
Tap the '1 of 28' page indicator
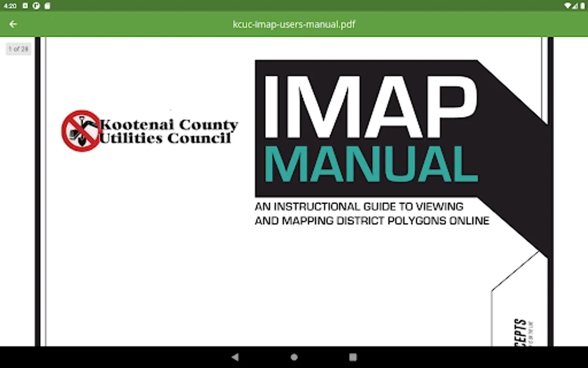18,49
